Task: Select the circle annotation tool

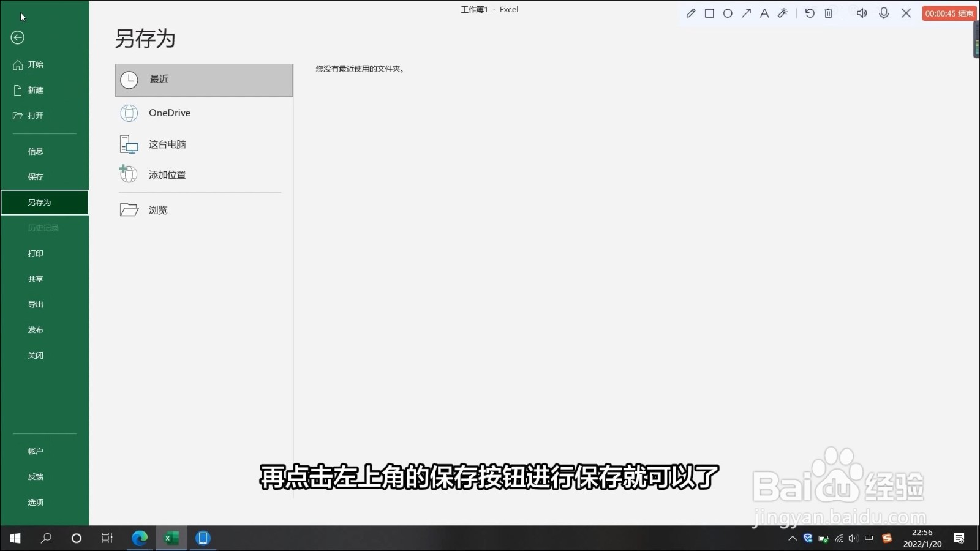Action: pyautogui.click(x=728, y=13)
